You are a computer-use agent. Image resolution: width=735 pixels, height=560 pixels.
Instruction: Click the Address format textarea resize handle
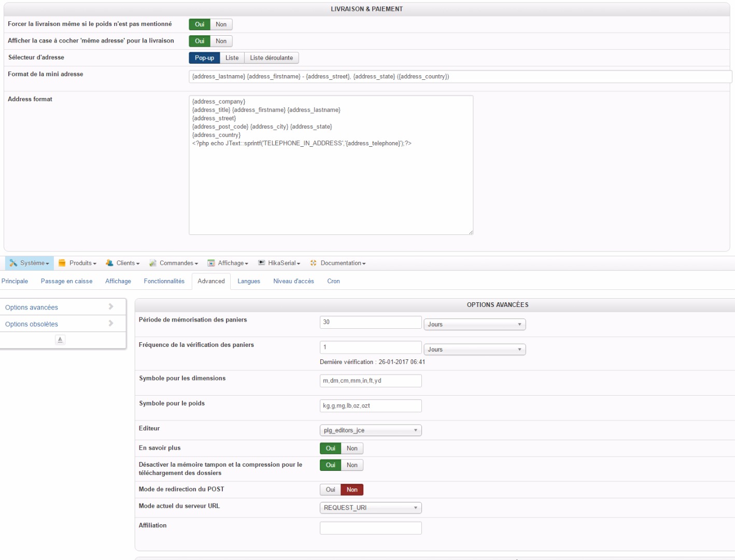(471, 232)
